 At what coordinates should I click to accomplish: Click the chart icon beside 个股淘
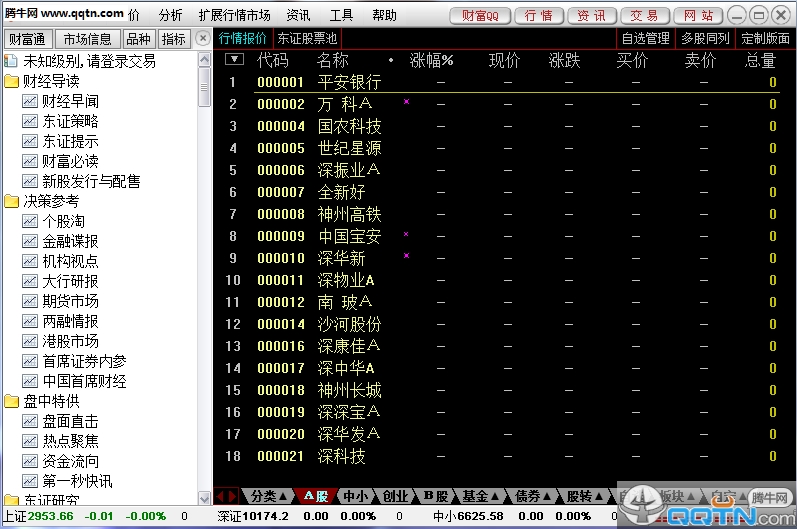pyautogui.click(x=29, y=221)
